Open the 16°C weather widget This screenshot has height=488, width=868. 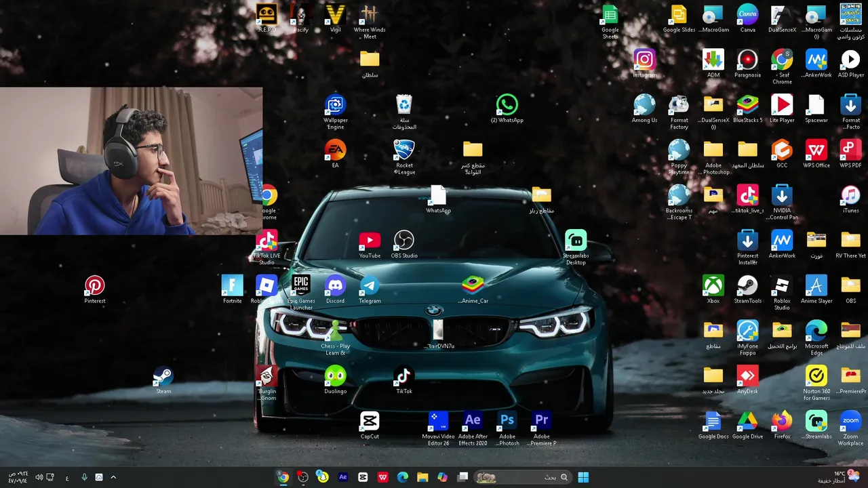coord(838,477)
